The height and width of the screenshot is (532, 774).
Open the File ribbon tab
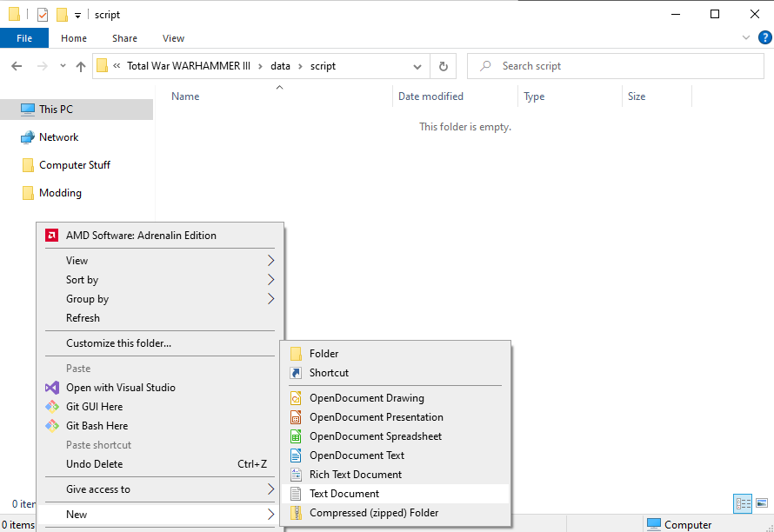[x=24, y=38]
